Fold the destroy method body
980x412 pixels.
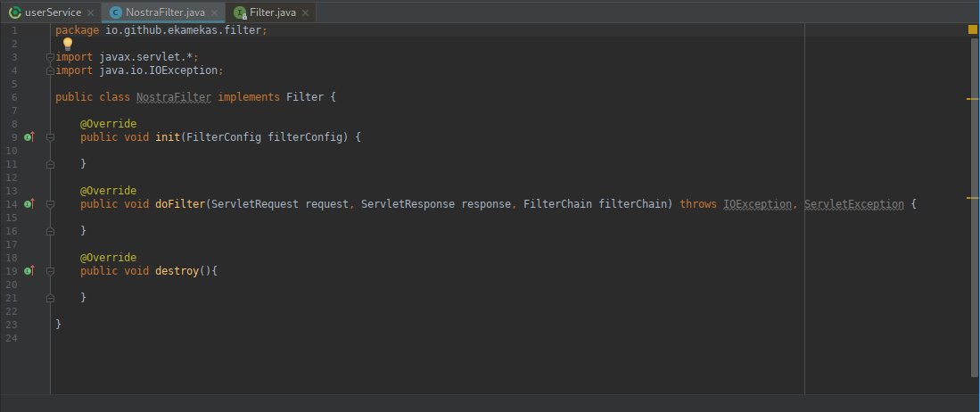(x=50, y=271)
